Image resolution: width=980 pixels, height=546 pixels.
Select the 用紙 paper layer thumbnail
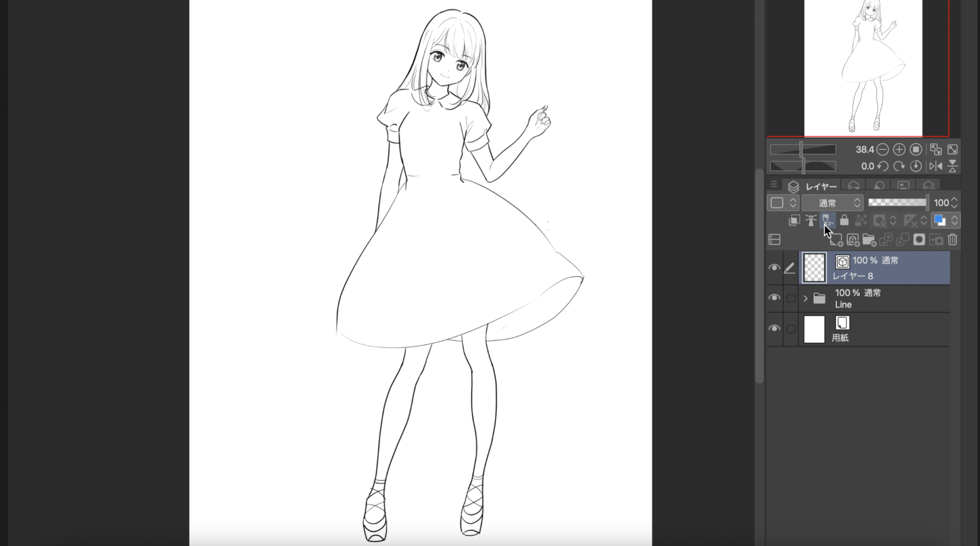coord(814,330)
